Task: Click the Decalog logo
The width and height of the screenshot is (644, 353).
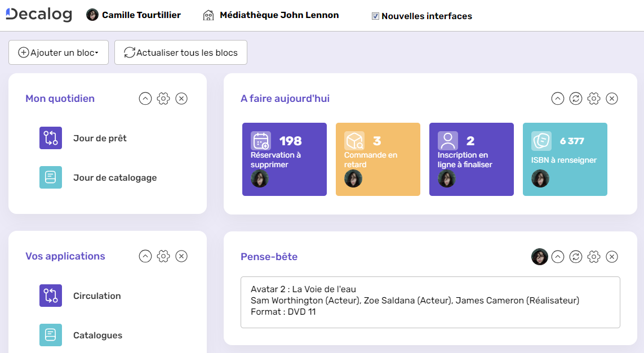Action: click(38, 15)
